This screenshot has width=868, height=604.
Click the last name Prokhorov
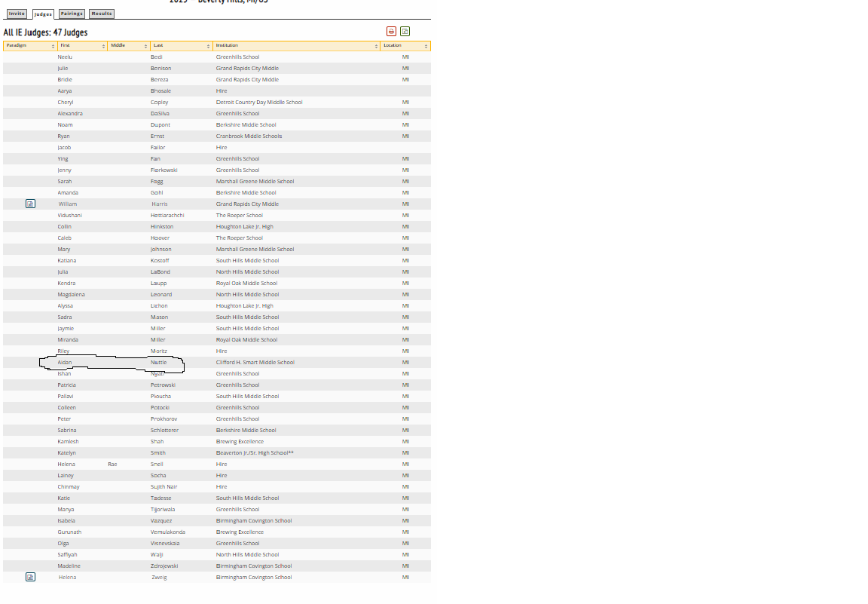click(164, 419)
